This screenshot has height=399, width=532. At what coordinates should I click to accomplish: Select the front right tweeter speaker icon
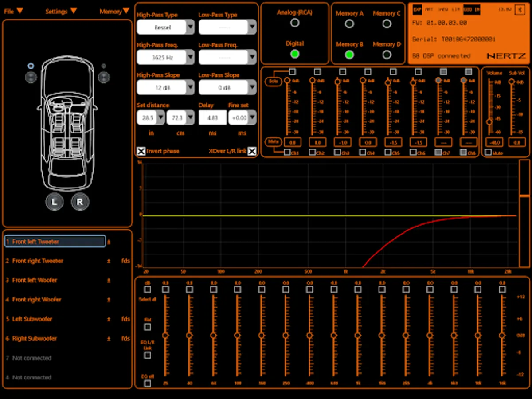(103, 66)
